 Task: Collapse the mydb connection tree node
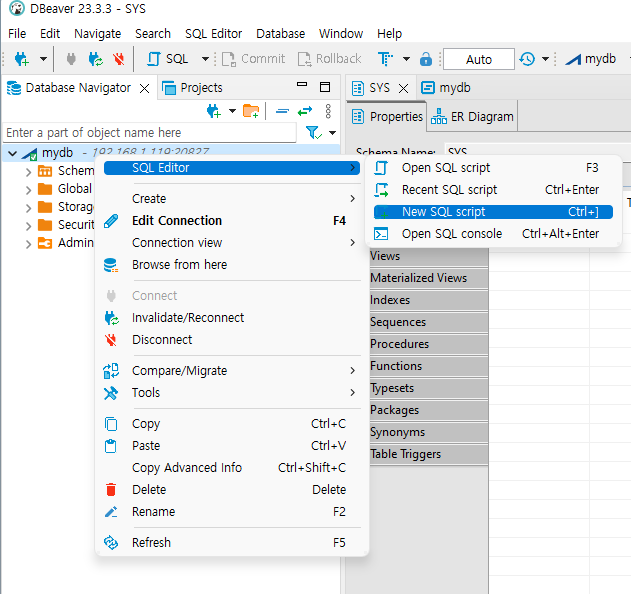(x=12, y=153)
